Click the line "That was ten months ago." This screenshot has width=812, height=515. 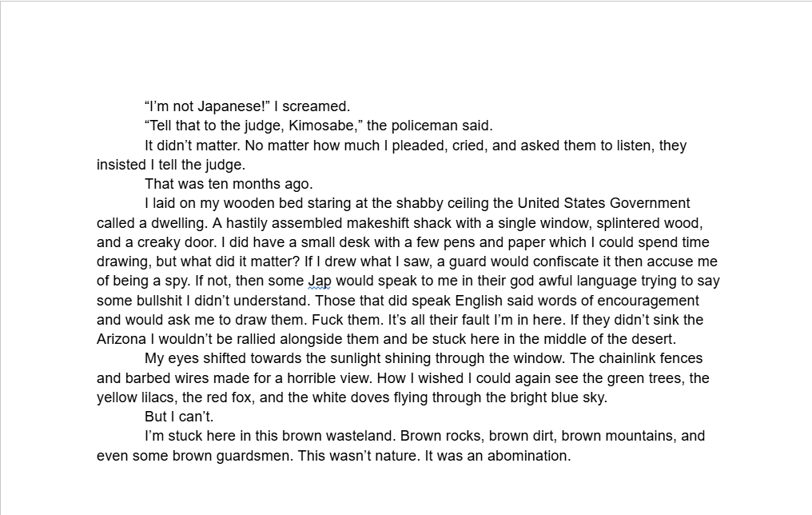229,184
